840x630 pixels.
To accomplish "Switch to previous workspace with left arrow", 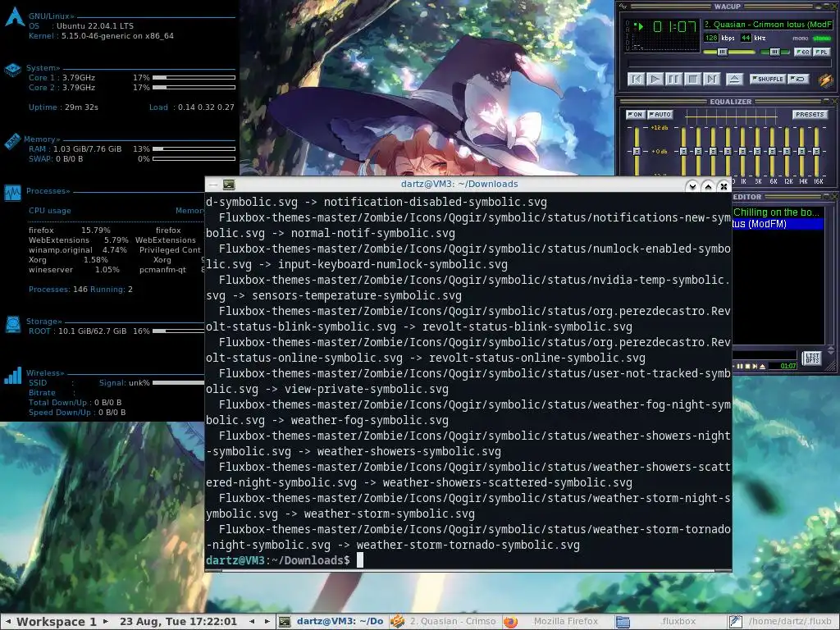I will tap(8, 622).
